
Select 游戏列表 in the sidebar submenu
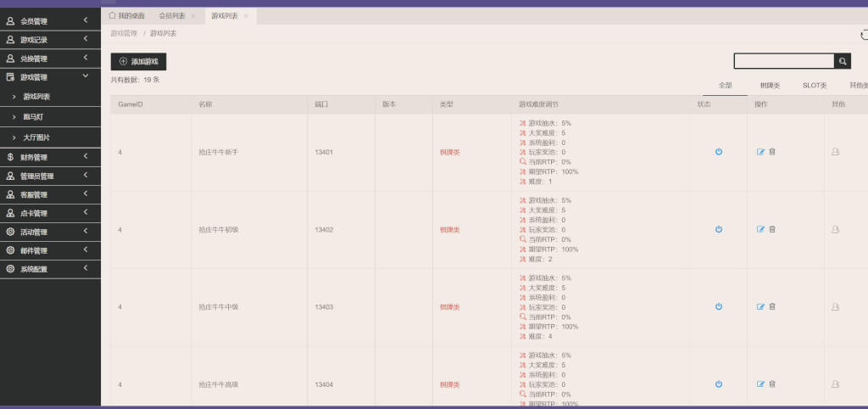pyautogui.click(x=36, y=97)
